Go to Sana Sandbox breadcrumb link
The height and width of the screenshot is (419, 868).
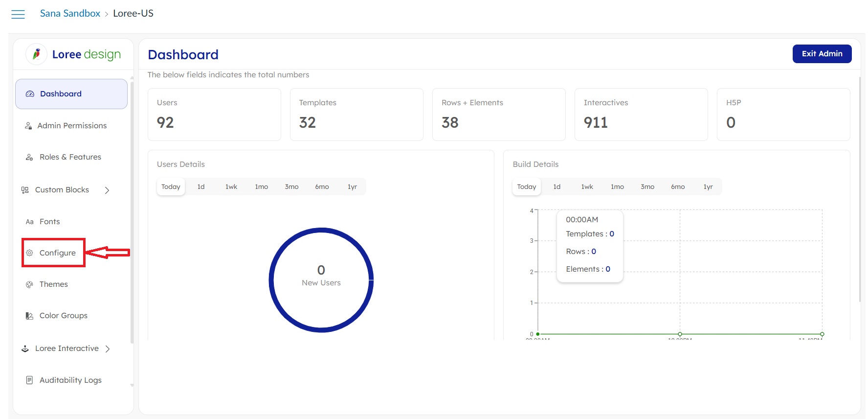click(70, 14)
